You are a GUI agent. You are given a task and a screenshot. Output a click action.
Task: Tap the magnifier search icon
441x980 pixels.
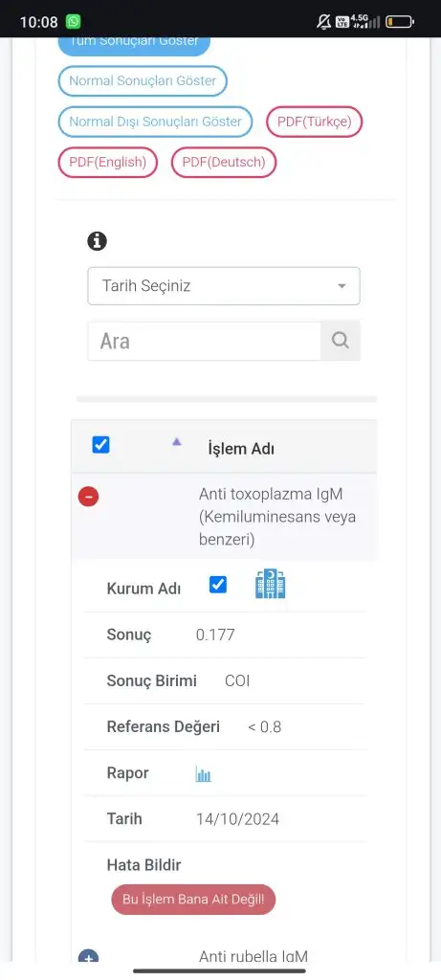tap(341, 341)
